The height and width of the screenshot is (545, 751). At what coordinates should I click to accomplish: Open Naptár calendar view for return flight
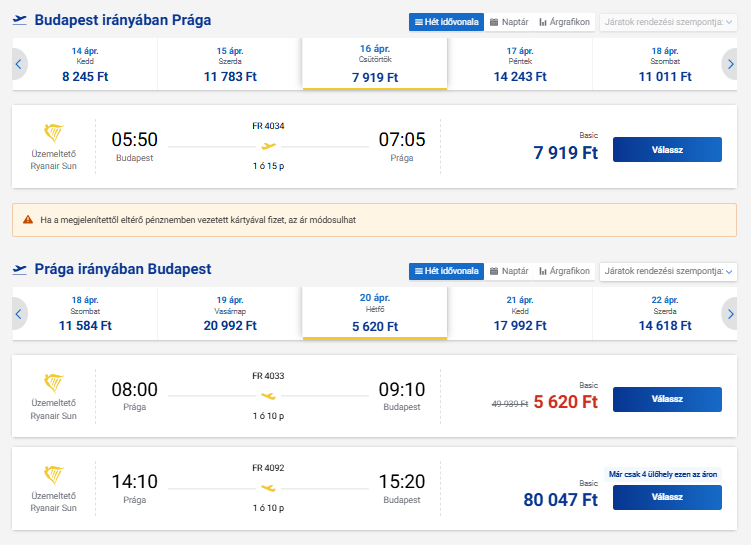509,271
